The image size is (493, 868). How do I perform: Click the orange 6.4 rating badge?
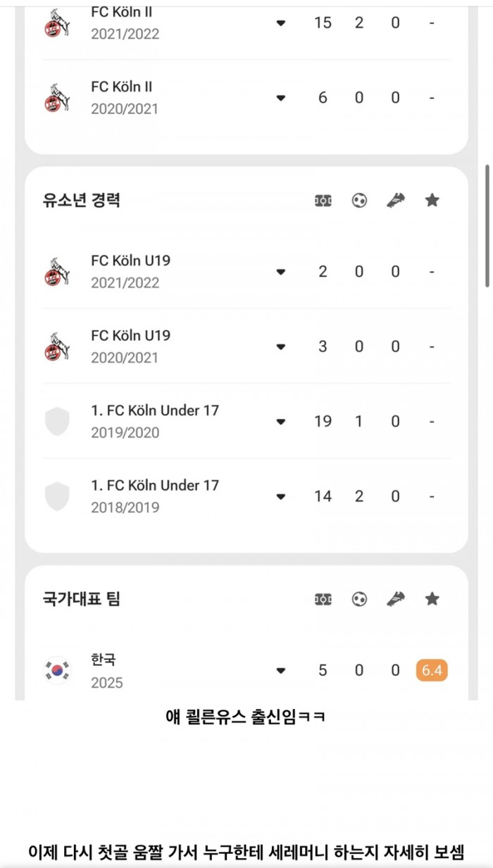tap(432, 670)
